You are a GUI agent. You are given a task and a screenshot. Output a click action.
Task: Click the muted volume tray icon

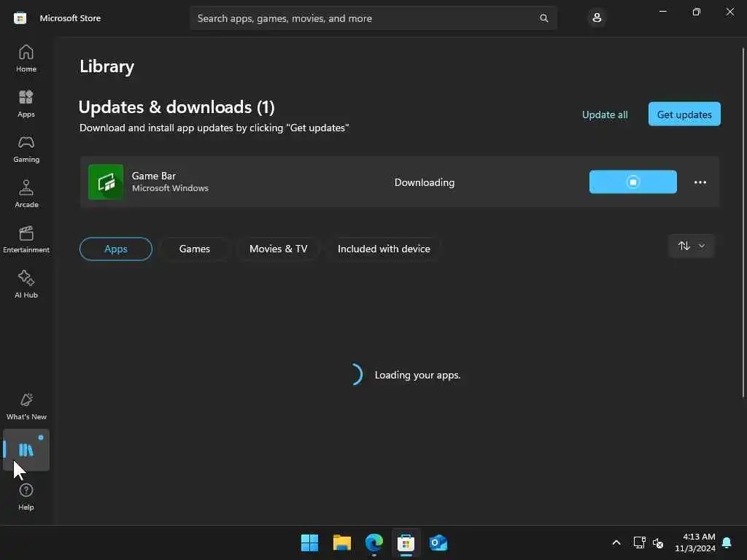point(658,542)
